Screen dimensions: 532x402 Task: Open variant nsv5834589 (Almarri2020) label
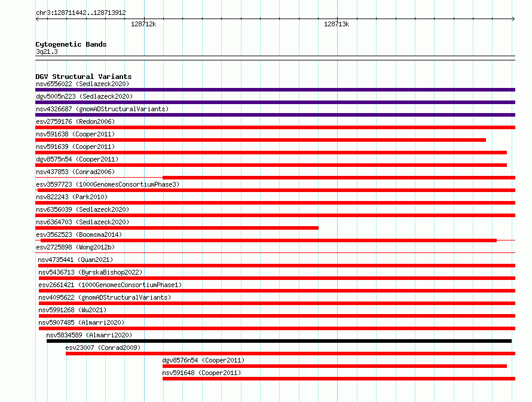(89, 335)
